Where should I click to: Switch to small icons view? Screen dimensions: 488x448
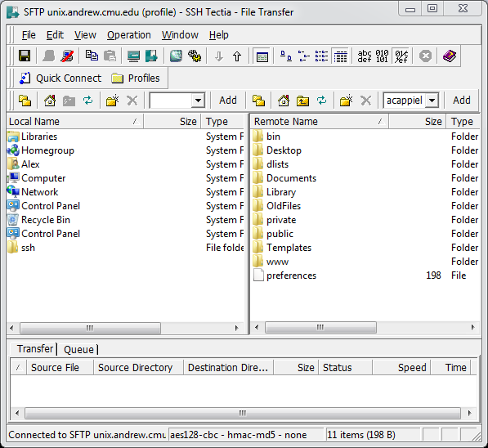point(304,56)
